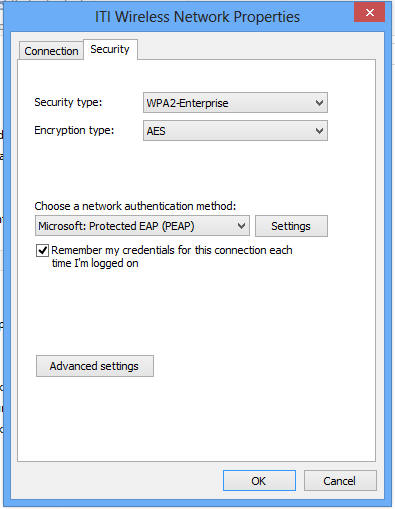This screenshot has width=395, height=509.
Task: Untick the Remember my credentials checkbox
Action: 42,250
